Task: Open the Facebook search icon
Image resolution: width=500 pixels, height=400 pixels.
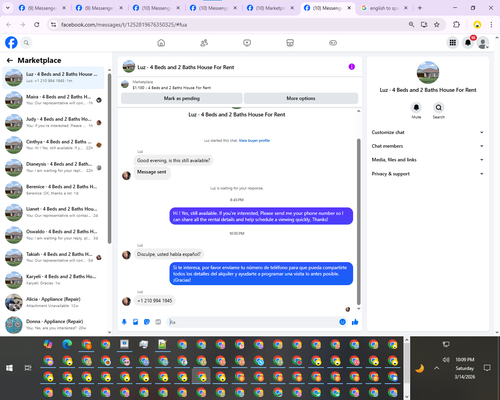Action: (26, 43)
